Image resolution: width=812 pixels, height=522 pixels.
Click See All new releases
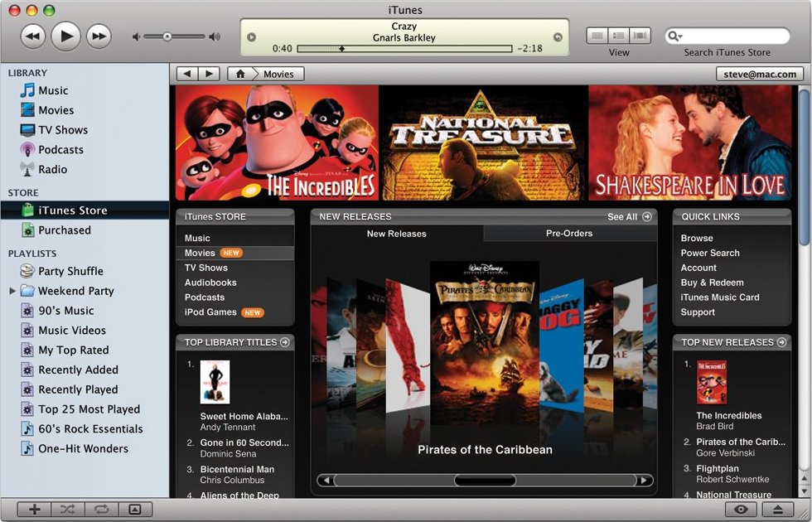coord(629,217)
